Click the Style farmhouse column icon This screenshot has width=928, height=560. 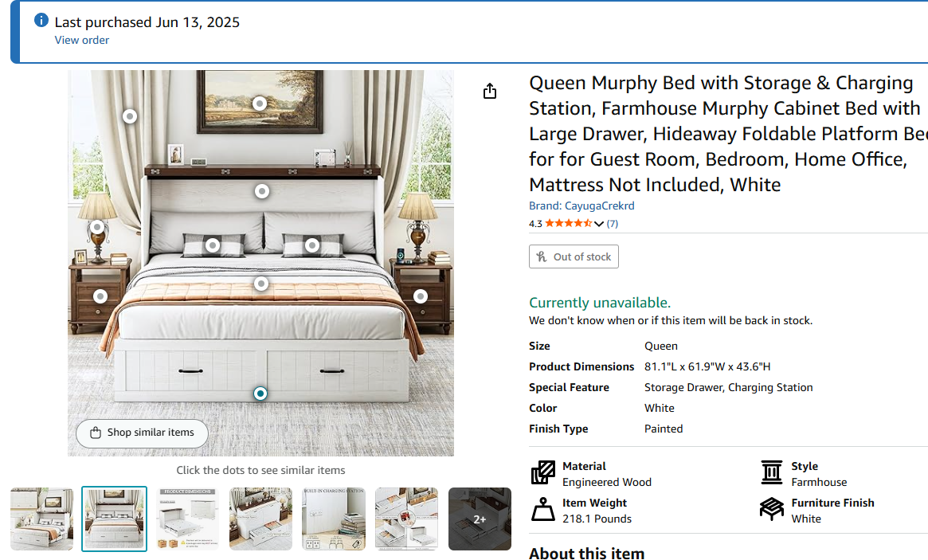click(771, 473)
